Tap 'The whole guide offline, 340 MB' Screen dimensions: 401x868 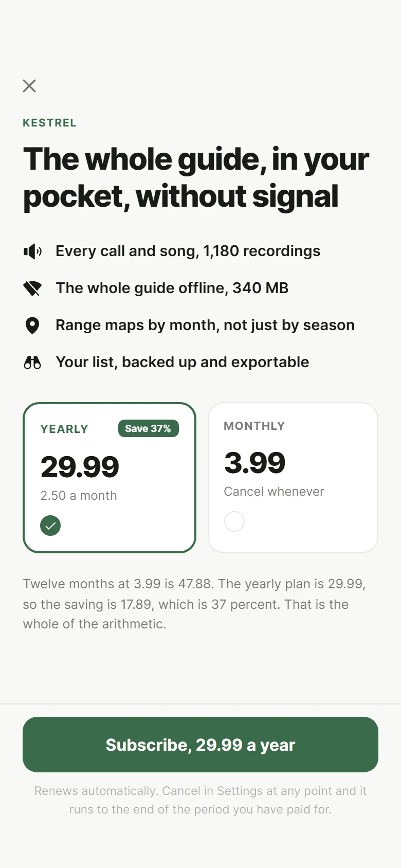(x=172, y=288)
